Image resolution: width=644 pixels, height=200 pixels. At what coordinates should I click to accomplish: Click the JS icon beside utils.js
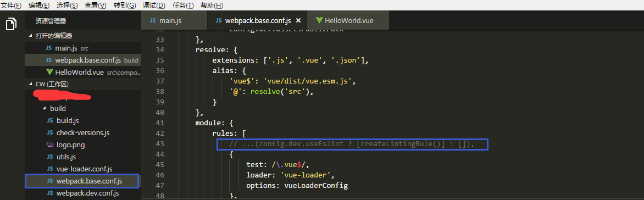49,157
